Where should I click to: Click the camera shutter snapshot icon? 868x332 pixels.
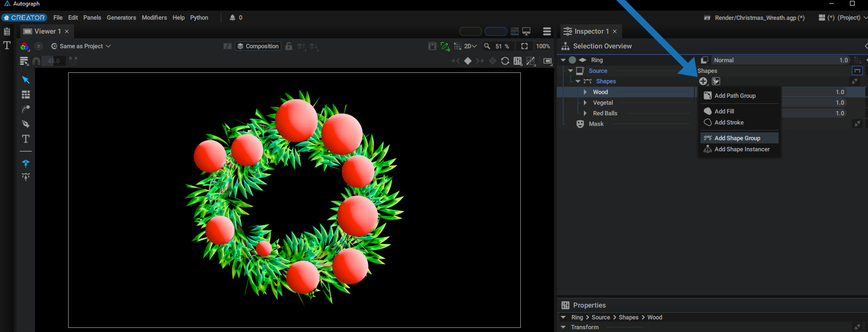[x=39, y=46]
